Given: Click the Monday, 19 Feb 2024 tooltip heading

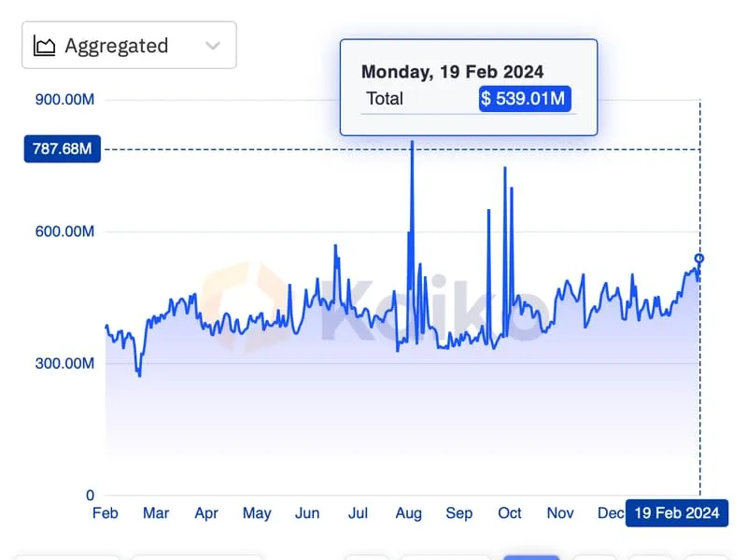Looking at the screenshot, I should pos(452,72).
